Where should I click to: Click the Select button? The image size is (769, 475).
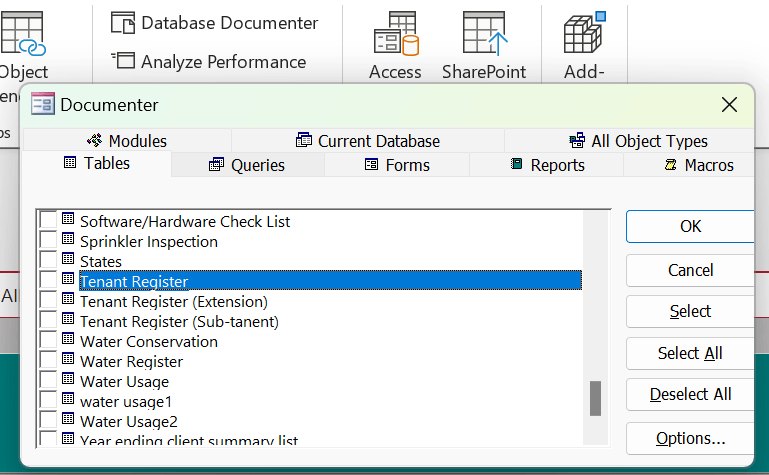[690, 311]
